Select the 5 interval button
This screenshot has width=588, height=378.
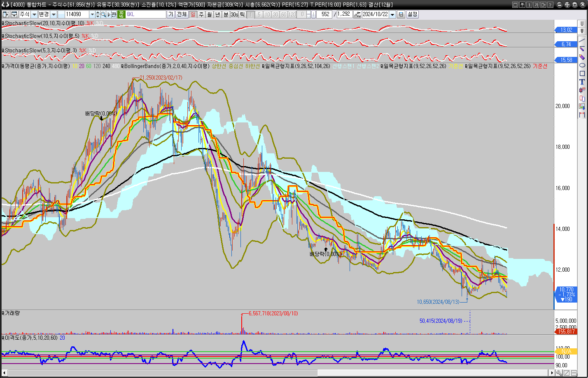259,14
